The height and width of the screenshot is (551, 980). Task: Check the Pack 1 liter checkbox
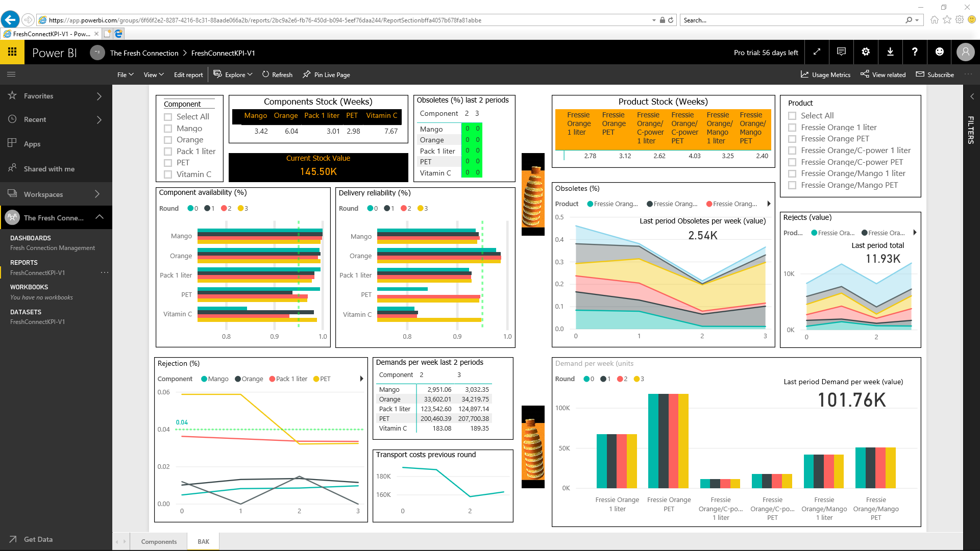coord(167,152)
